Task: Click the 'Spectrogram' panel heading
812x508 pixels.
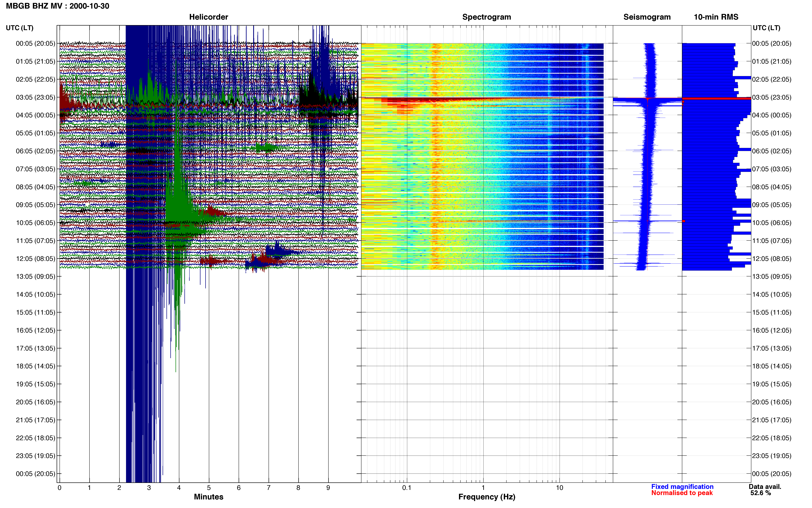Action: (487, 17)
